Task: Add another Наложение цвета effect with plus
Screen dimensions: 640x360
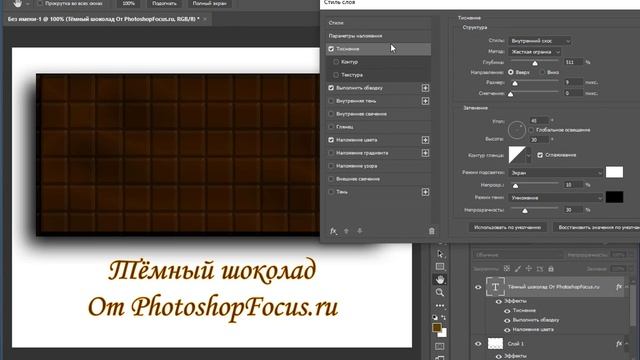Action: (x=425, y=140)
